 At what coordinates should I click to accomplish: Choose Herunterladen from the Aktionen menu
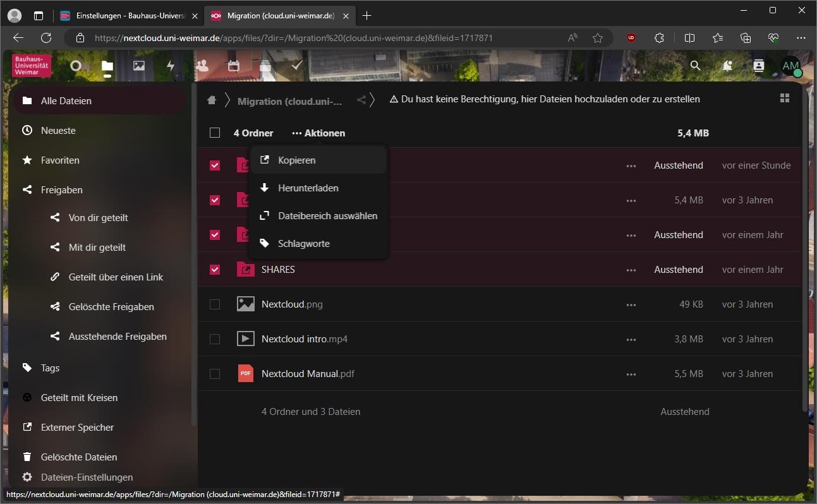[x=308, y=188]
